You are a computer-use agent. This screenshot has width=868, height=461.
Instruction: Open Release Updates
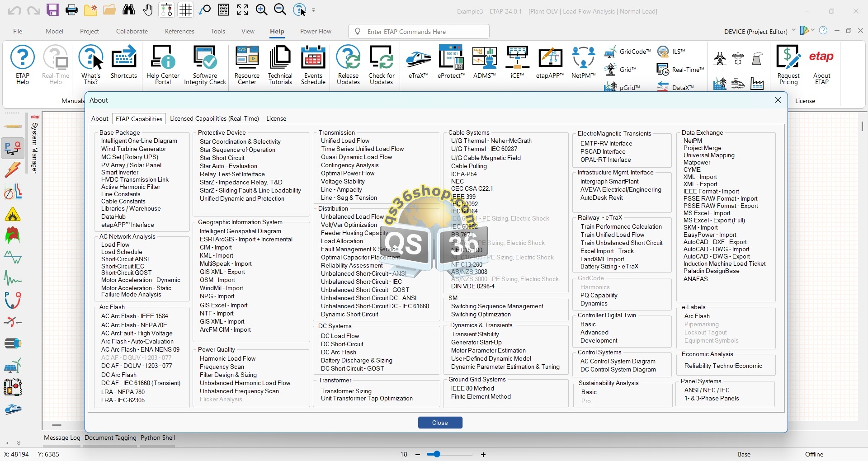(x=348, y=65)
